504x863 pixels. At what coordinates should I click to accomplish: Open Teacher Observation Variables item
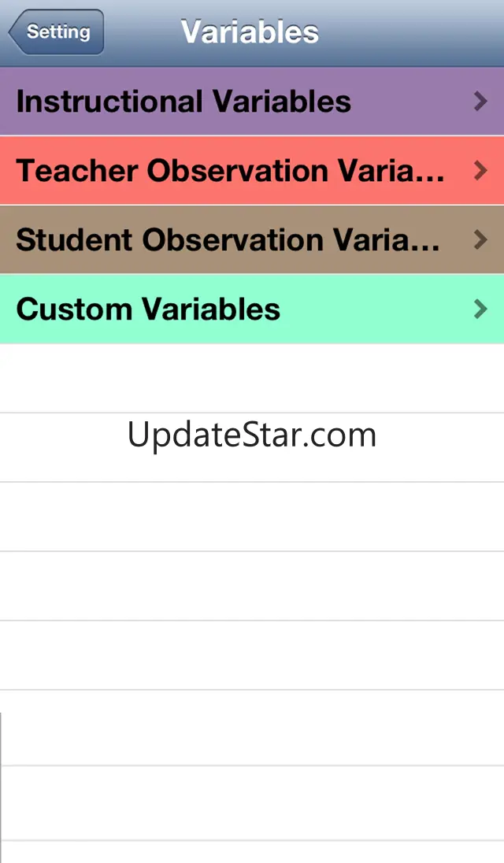click(x=230, y=171)
